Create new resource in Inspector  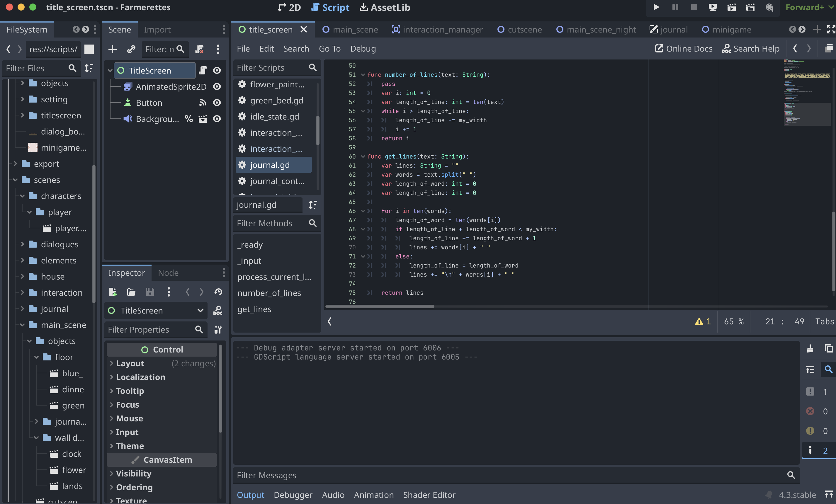click(112, 292)
